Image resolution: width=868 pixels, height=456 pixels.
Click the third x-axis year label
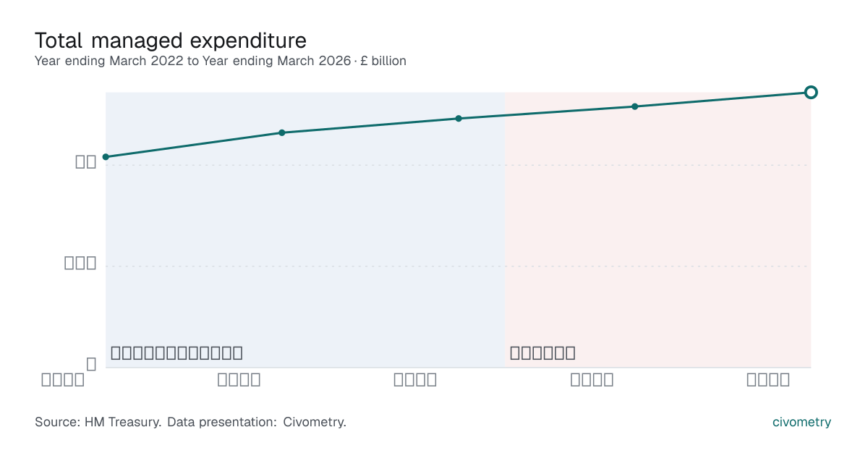click(416, 380)
